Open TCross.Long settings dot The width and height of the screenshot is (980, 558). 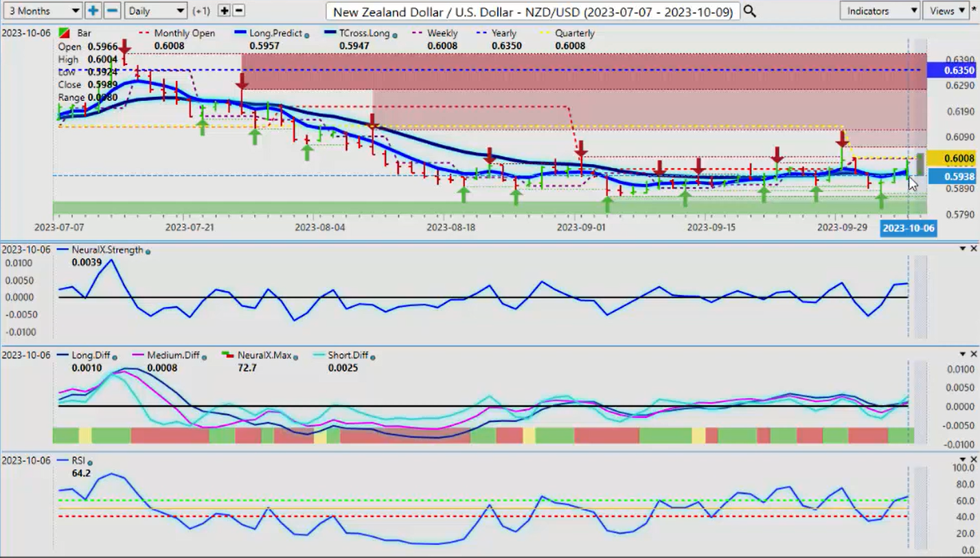396,35
